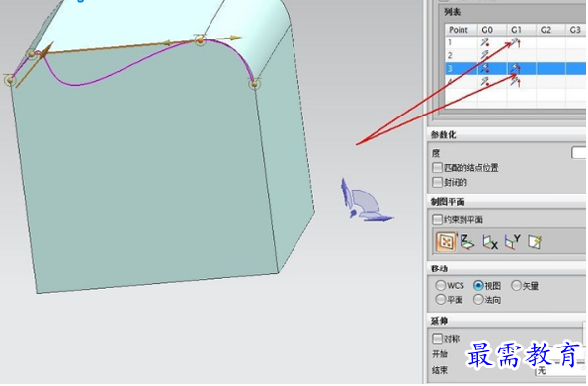Select the orange view-plane drawing plane icon
The image size is (588, 386).
pyautogui.click(x=446, y=241)
